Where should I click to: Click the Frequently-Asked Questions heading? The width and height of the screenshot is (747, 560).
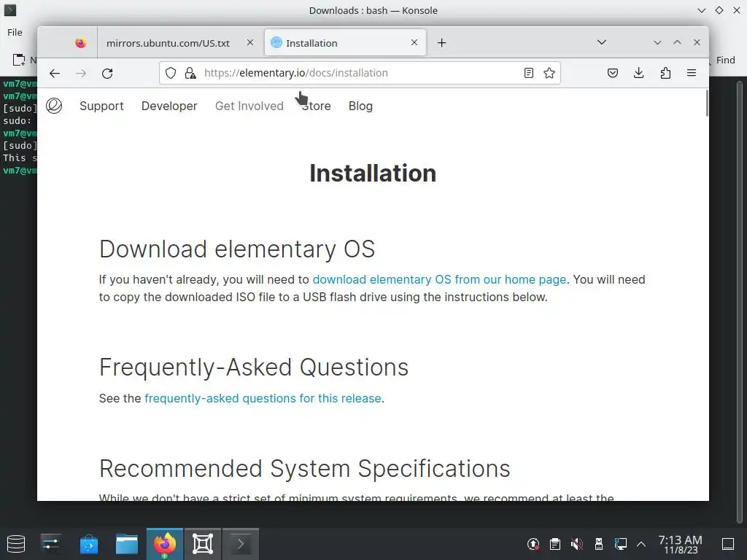click(253, 367)
